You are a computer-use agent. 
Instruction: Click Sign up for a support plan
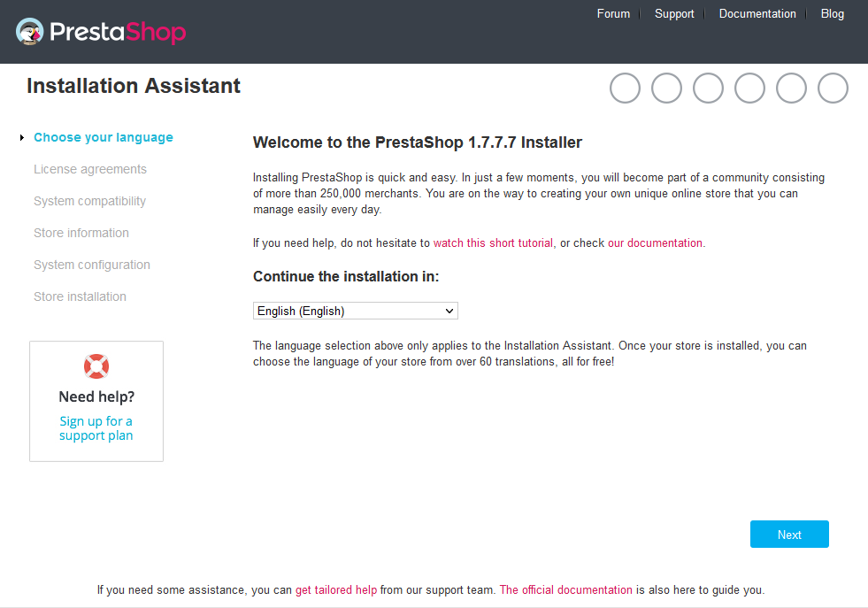(x=96, y=428)
